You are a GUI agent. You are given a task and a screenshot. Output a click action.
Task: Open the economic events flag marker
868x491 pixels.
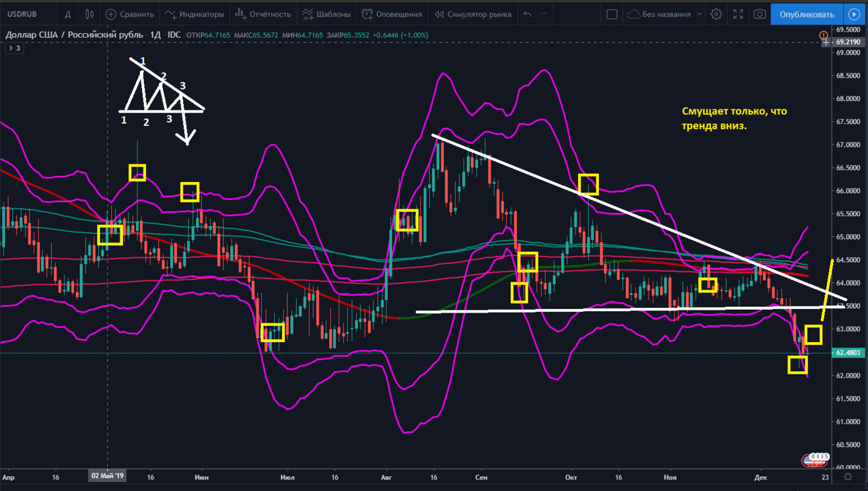pos(814,461)
